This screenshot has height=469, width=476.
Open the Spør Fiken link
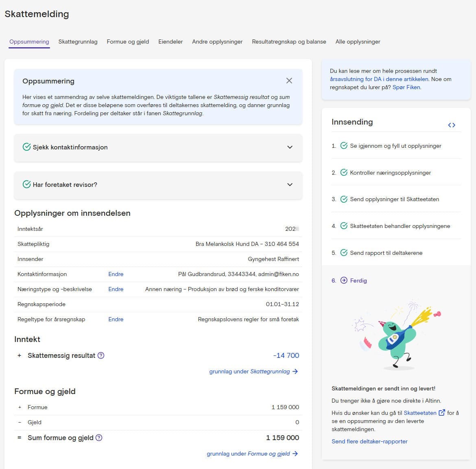point(406,87)
